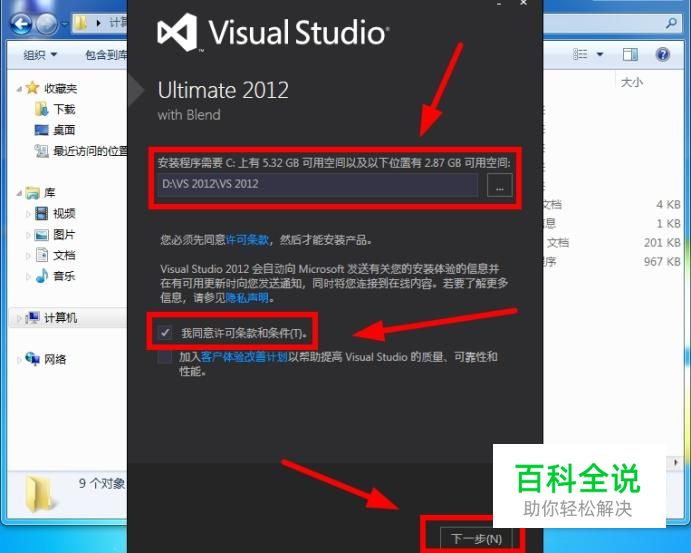
Task: Open the 音乐 library
Action: (64, 276)
